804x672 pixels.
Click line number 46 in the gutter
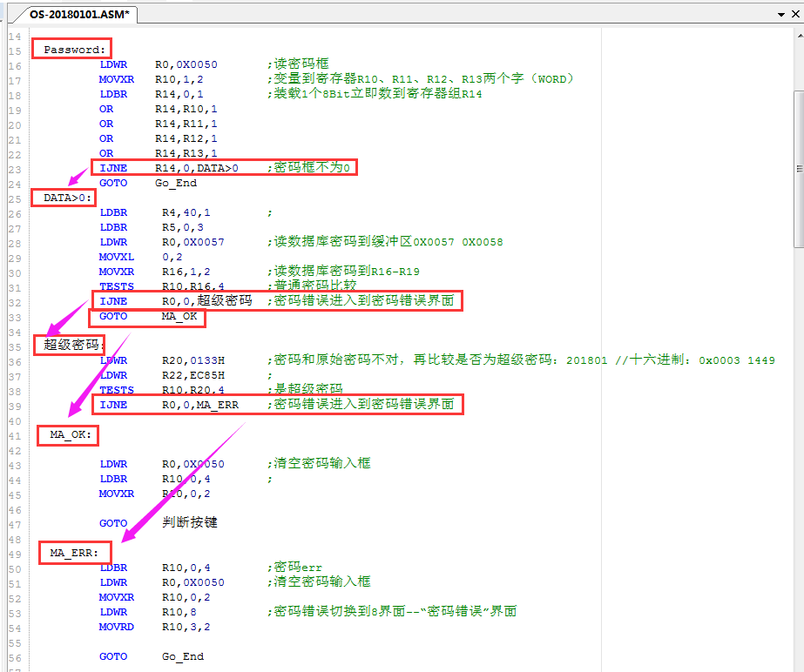pyautogui.click(x=15, y=511)
